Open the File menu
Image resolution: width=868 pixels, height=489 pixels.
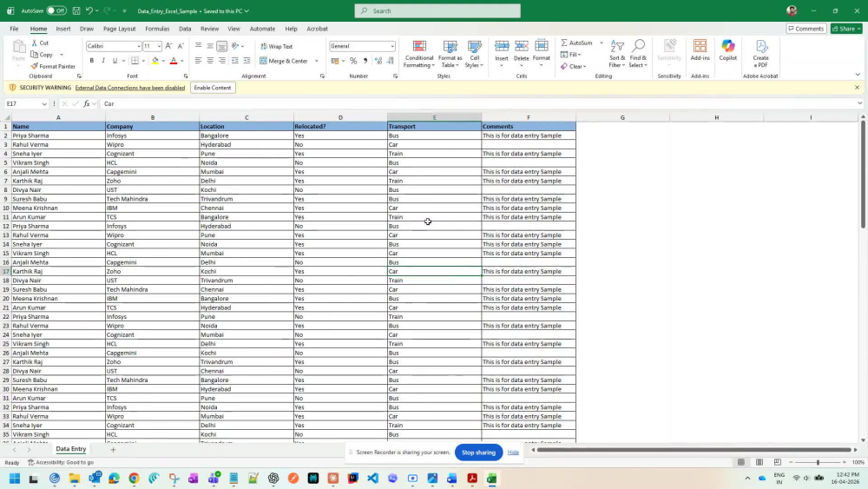coord(14,29)
